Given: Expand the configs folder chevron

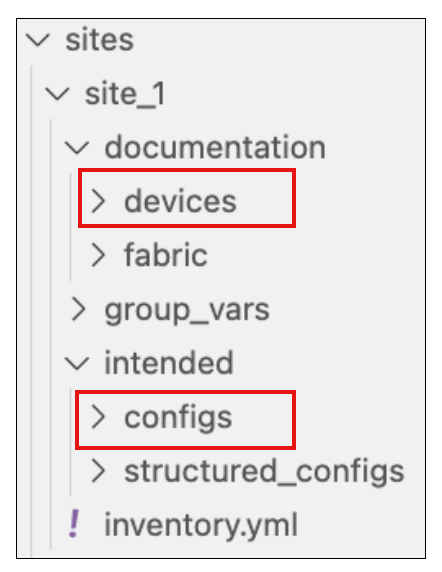Looking at the screenshot, I should coord(98,417).
